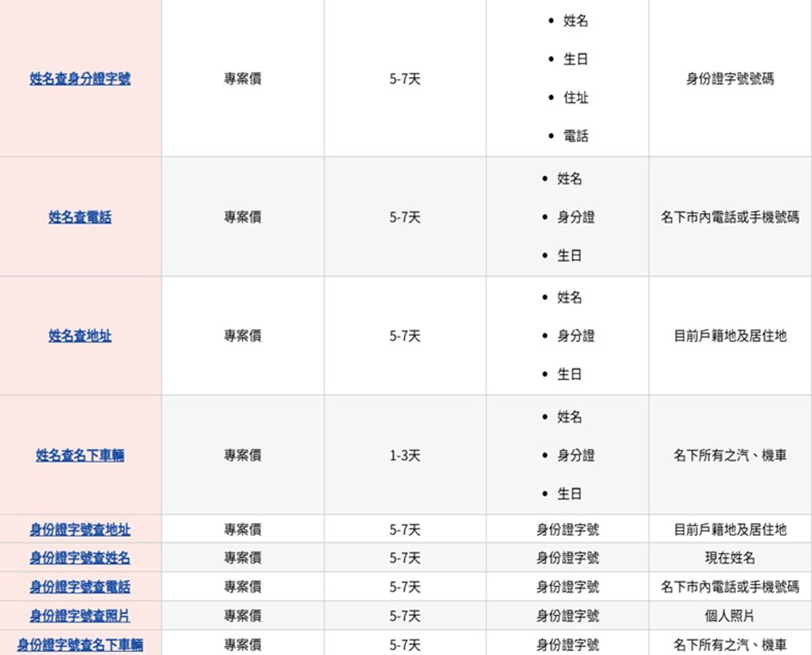Click 個人照片 result cell

click(730, 616)
